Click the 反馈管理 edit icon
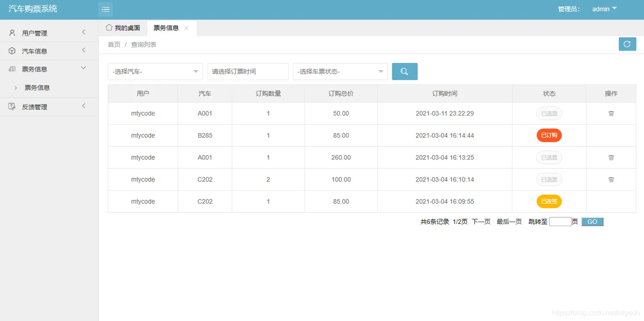644x321 pixels. [12, 106]
